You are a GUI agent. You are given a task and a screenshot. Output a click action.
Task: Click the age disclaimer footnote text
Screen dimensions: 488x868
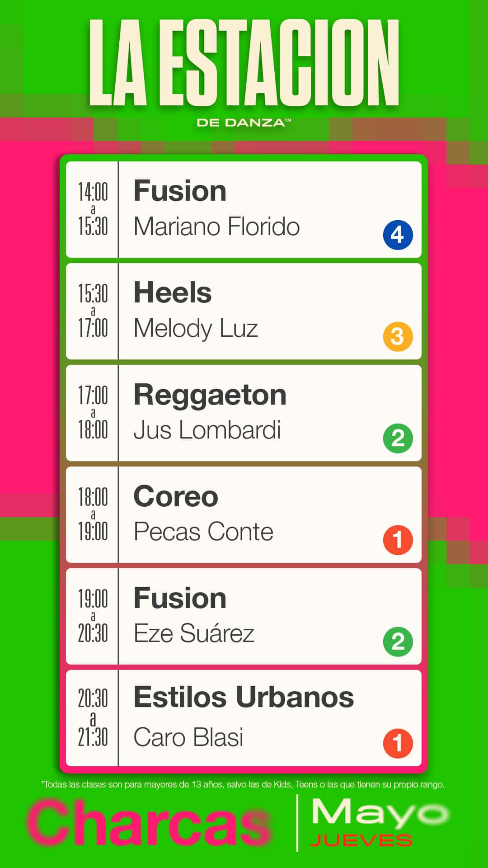243,784
